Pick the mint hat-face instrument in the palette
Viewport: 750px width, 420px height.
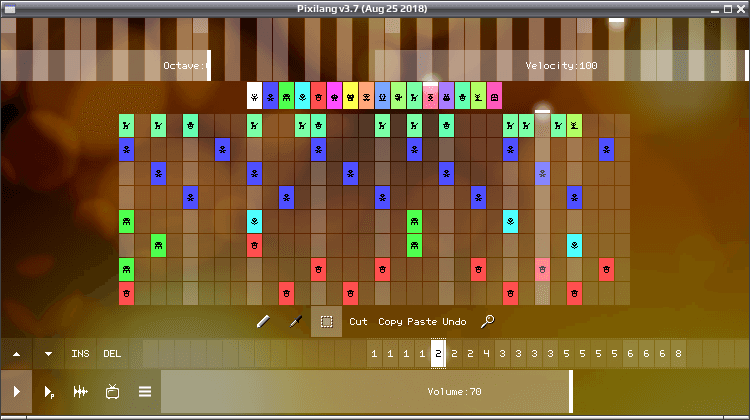click(x=463, y=97)
